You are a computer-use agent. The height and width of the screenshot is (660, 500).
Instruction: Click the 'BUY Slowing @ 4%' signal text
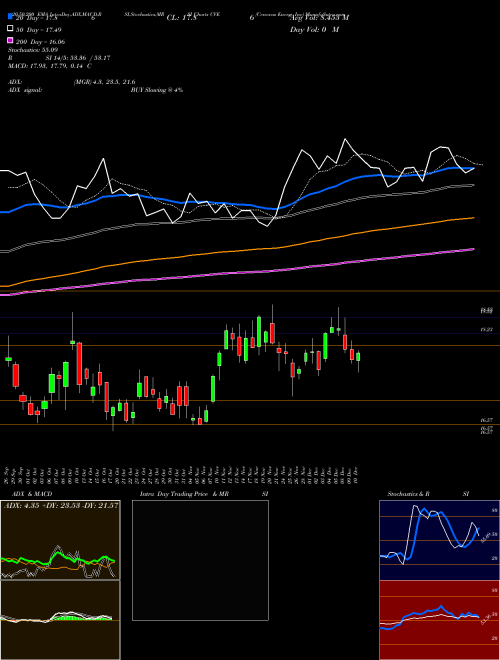click(x=157, y=90)
